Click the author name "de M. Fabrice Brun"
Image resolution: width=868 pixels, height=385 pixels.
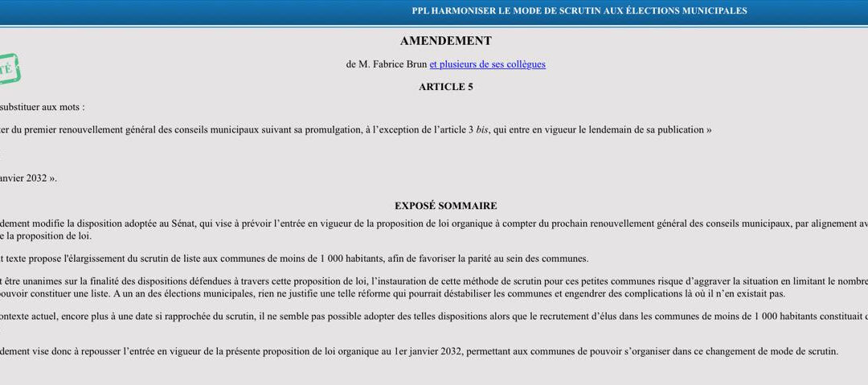click(387, 64)
